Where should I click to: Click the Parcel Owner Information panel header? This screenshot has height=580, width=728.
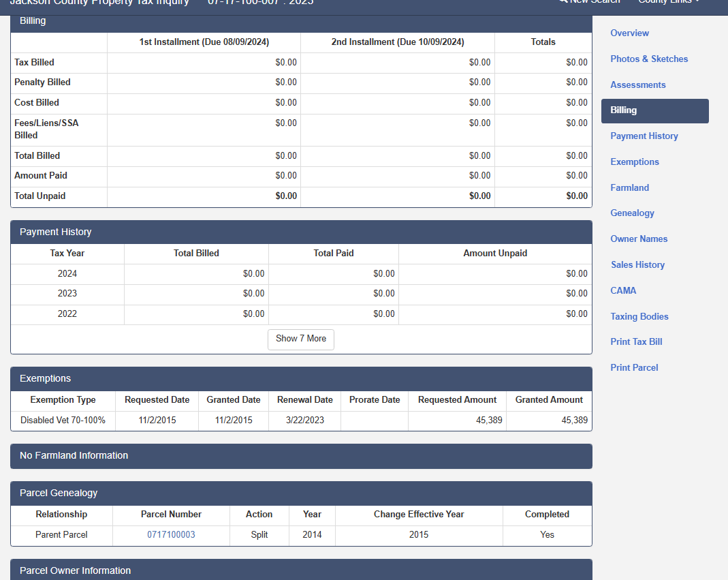coord(301,570)
